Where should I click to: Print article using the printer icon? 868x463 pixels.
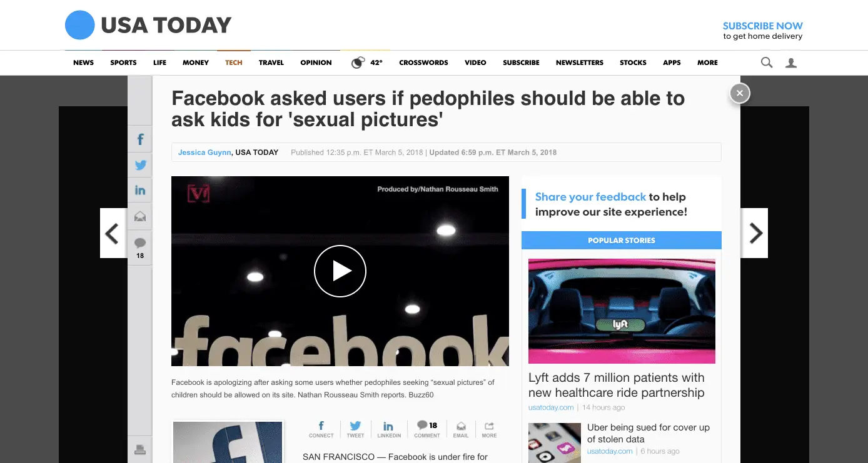click(x=140, y=449)
